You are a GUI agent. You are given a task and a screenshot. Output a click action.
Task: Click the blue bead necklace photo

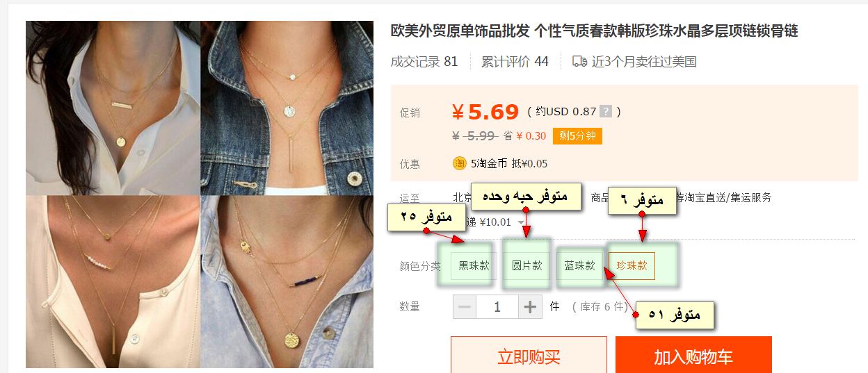pos(287,281)
